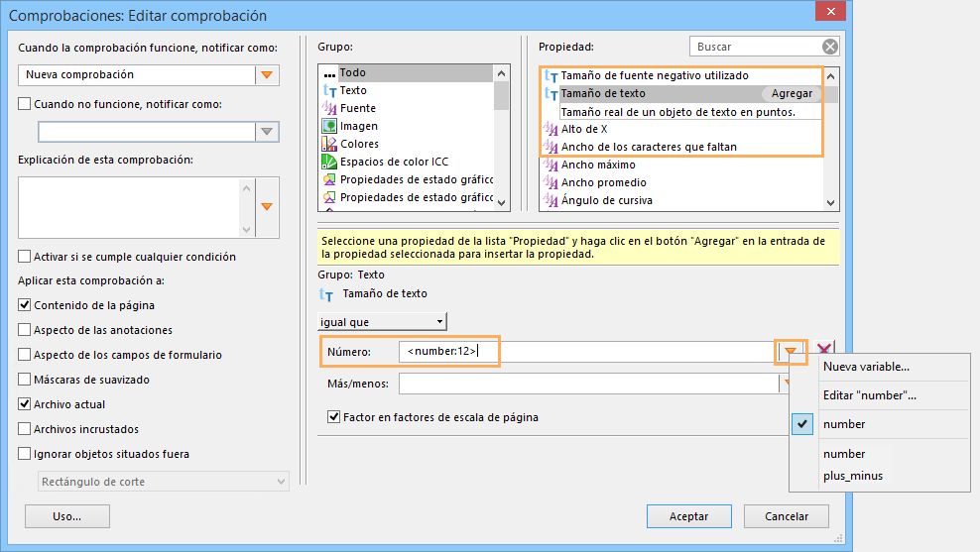
Task: Click the Alto de X property icon
Action: click(x=551, y=129)
